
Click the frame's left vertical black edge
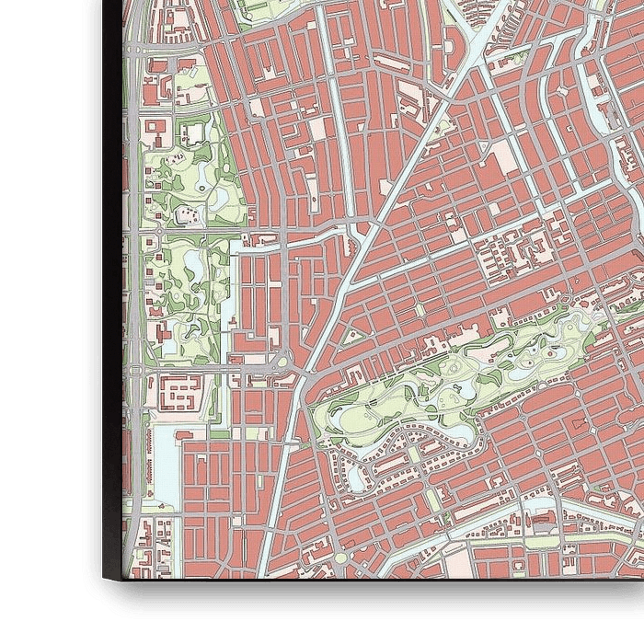coord(112,276)
